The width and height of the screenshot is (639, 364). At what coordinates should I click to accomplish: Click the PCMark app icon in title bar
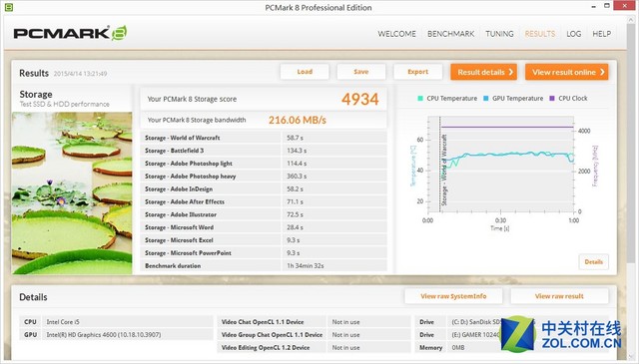coord(9,7)
